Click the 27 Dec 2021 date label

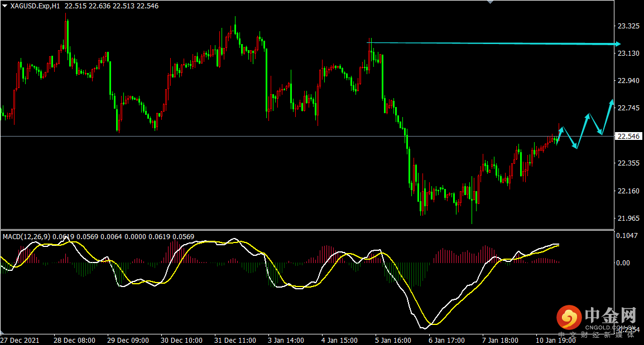pos(20,340)
